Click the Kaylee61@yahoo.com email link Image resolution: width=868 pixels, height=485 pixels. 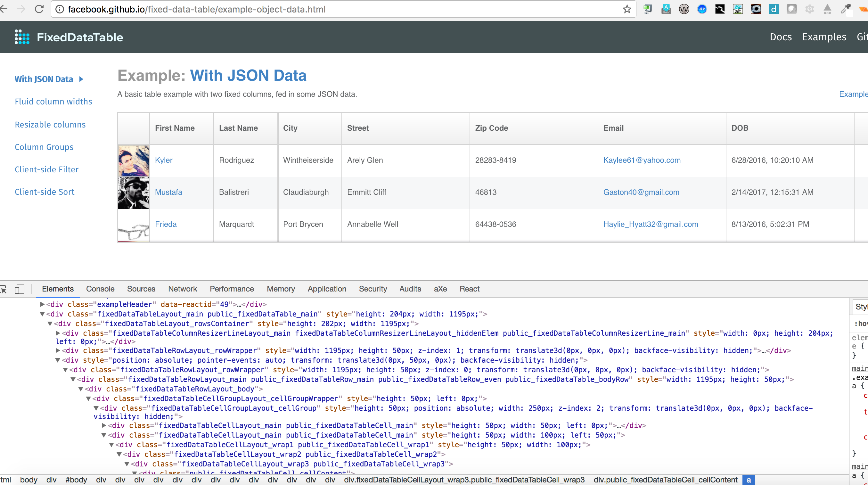pos(642,160)
